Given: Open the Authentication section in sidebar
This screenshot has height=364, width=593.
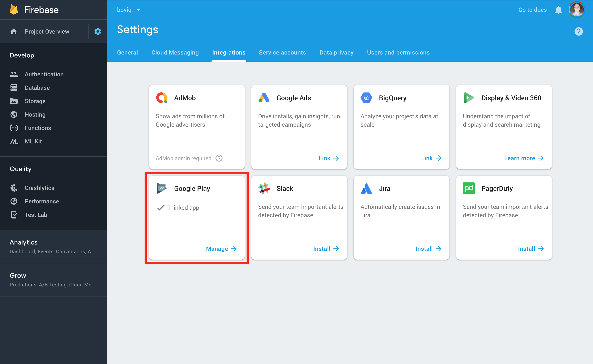Looking at the screenshot, I should point(44,74).
